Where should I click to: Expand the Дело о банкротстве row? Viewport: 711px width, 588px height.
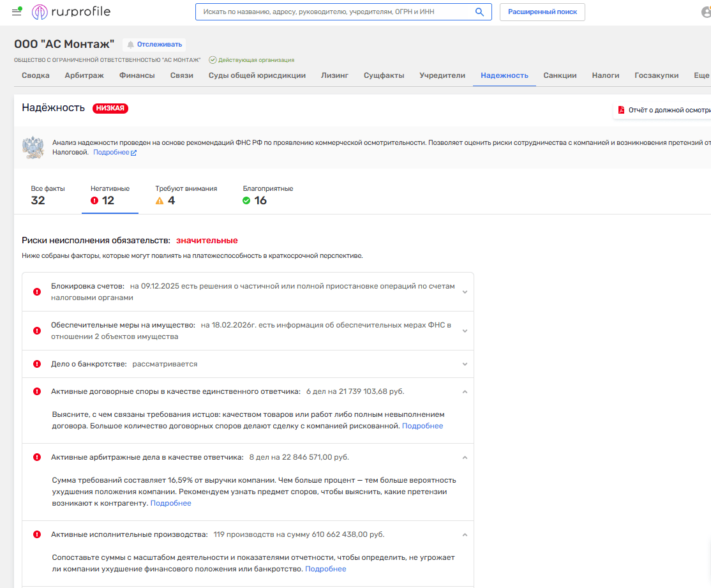coord(465,364)
